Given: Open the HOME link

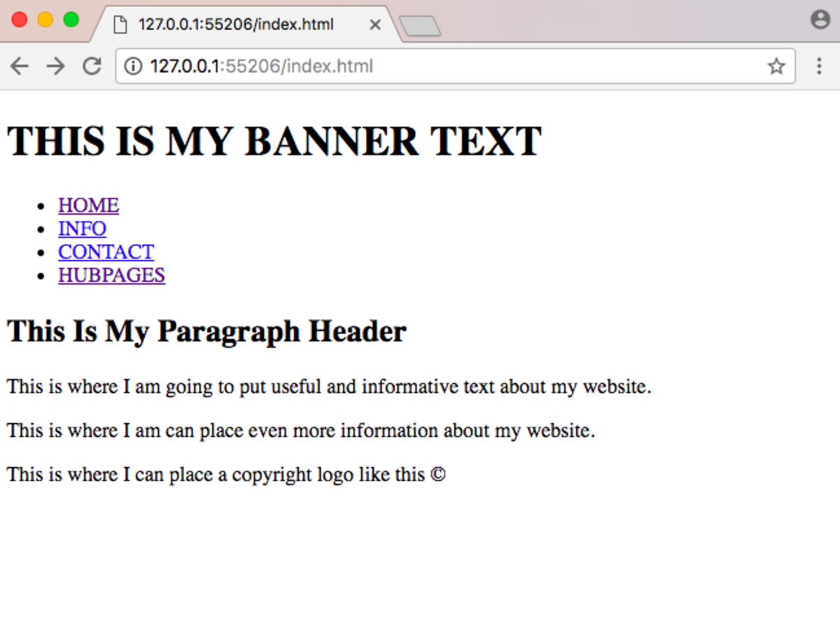Looking at the screenshot, I should tap(88, 206).
